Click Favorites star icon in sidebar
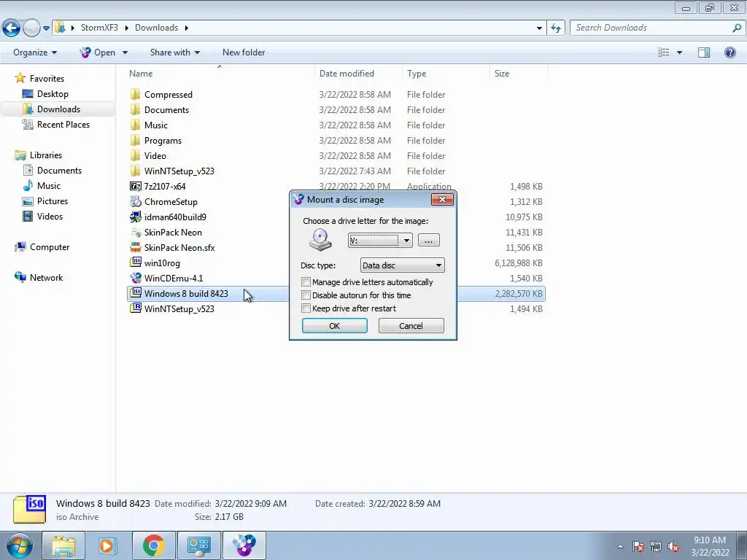747x560 pixels. [x=20, y=77]
